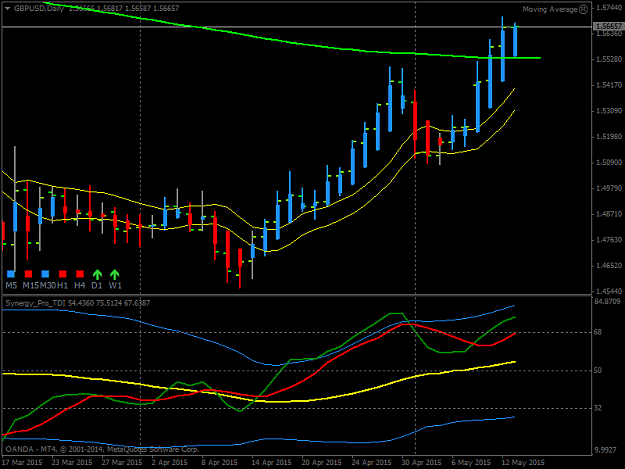The width and height of the screenshot is (625, 469).
Task: Click the 14 Apr 2015 date label
Action: (271, 463)
